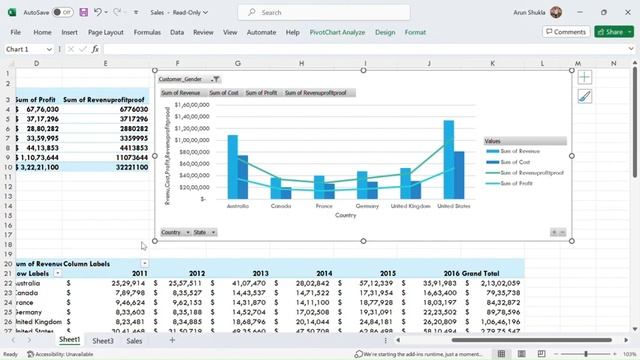Viewport: 640px width, 360px height.
Task: Open the Page Layout tab
Action: click(x=106, y=32)
